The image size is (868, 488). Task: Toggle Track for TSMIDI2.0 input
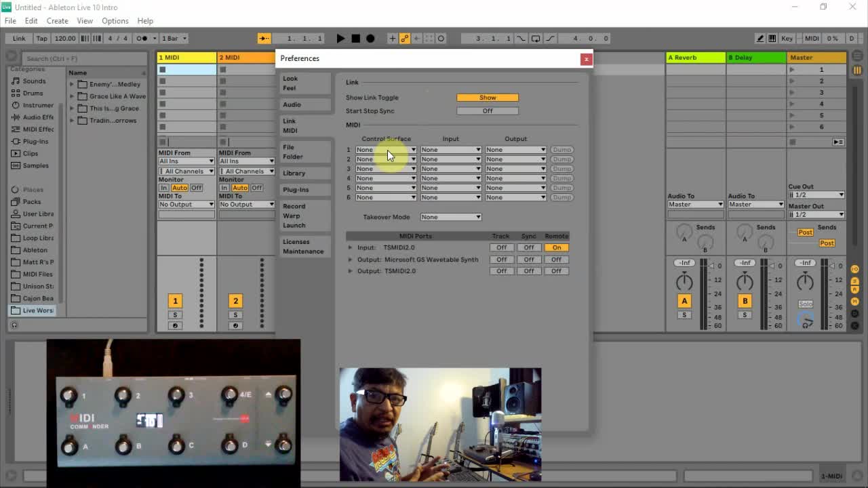click(x=501, y=247)
